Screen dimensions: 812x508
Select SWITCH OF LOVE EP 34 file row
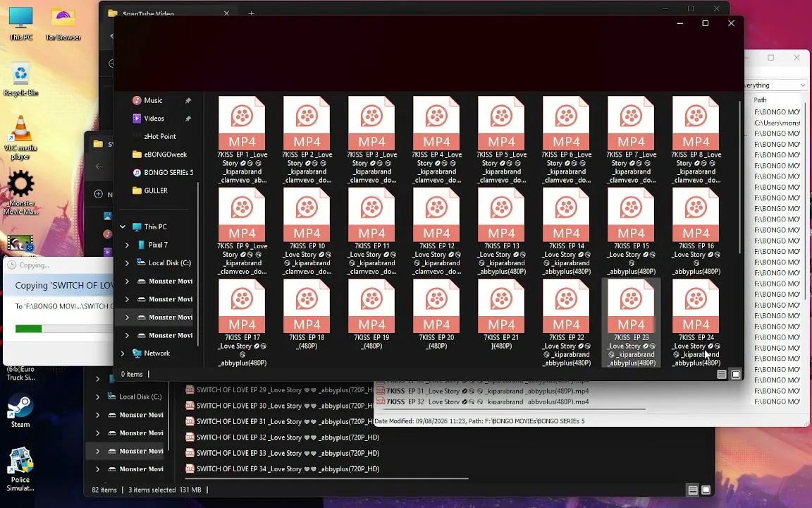(283, 469)
